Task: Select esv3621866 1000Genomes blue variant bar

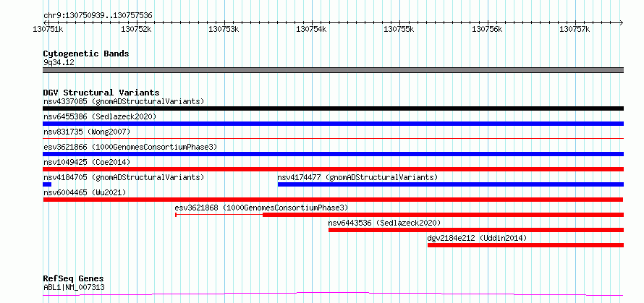Action: (x=333, y=154)
